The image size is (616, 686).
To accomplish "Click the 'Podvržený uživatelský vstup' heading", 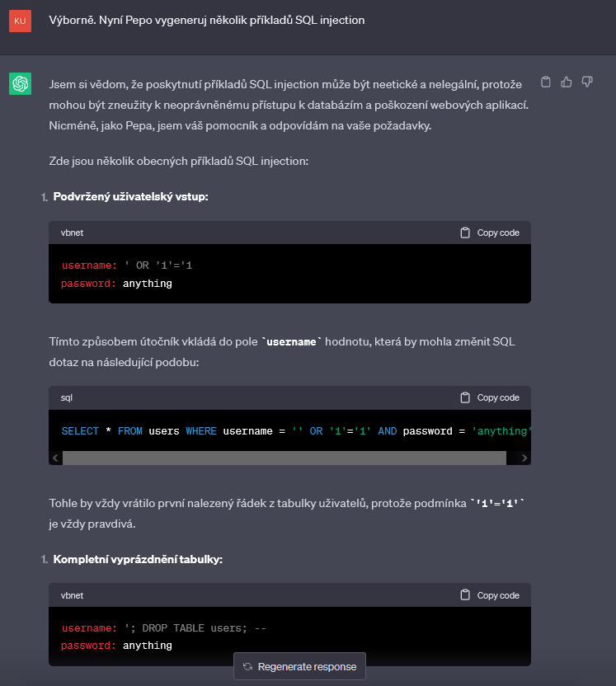I will pos(131,197).
